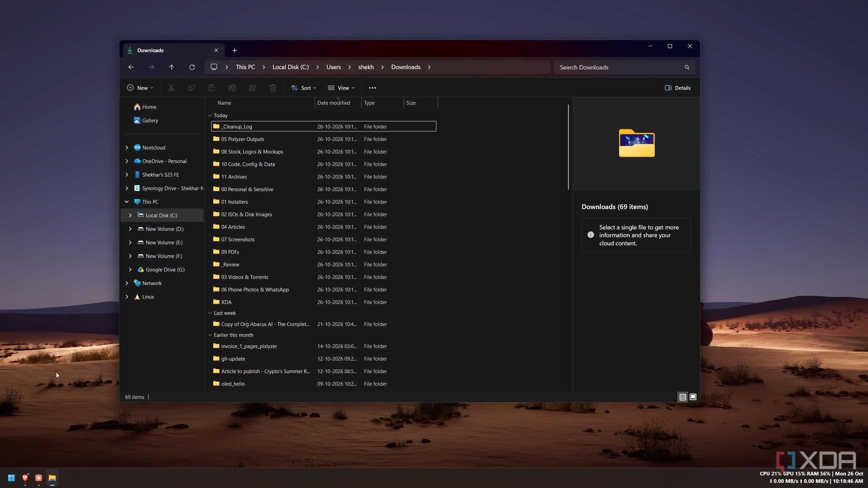
Task: Collapse the This PC tree node
Action: pyautogui.click(x=127, y=202)
